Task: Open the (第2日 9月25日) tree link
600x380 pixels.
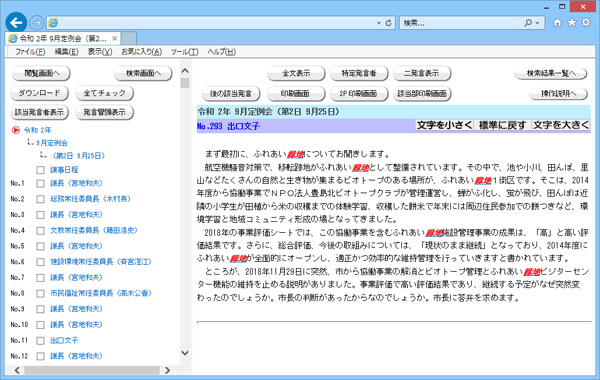Action: (x=78, y=156)
